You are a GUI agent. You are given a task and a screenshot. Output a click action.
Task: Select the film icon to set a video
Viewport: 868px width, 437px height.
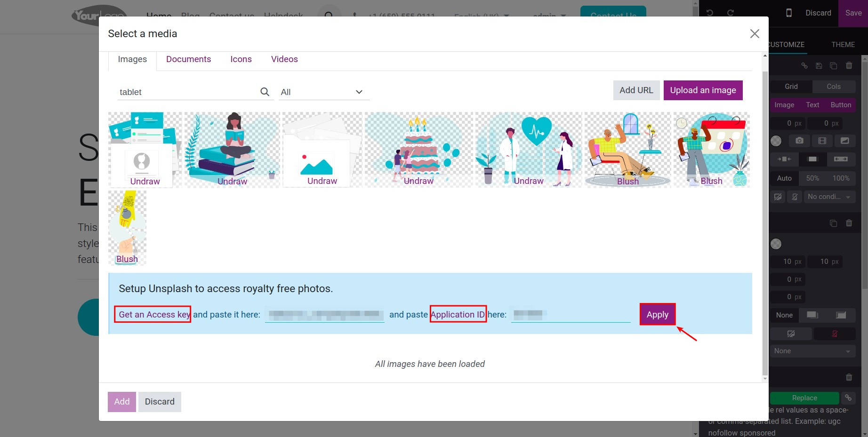click(822, 141)
